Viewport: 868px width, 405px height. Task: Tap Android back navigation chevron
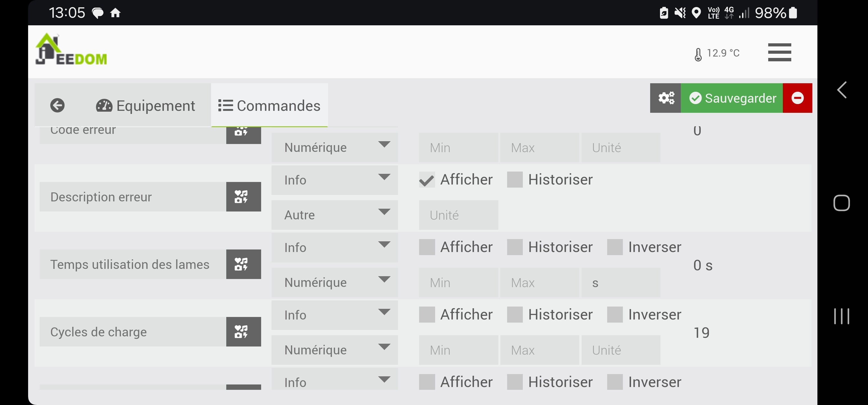842,90
